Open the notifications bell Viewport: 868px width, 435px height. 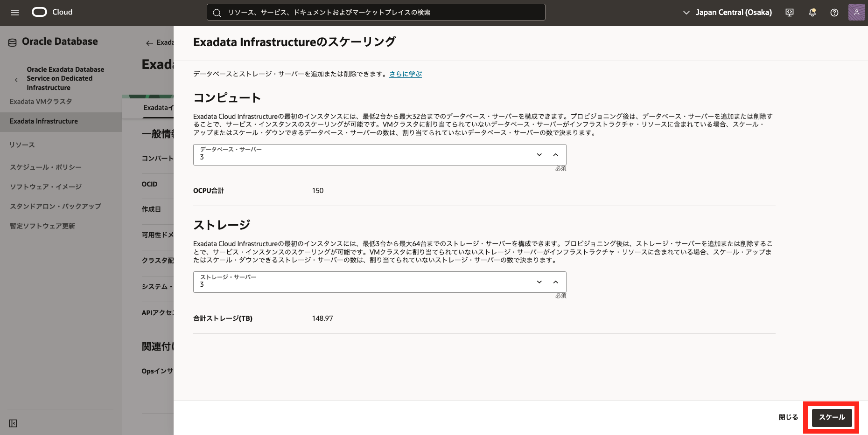tap(812, 13)
